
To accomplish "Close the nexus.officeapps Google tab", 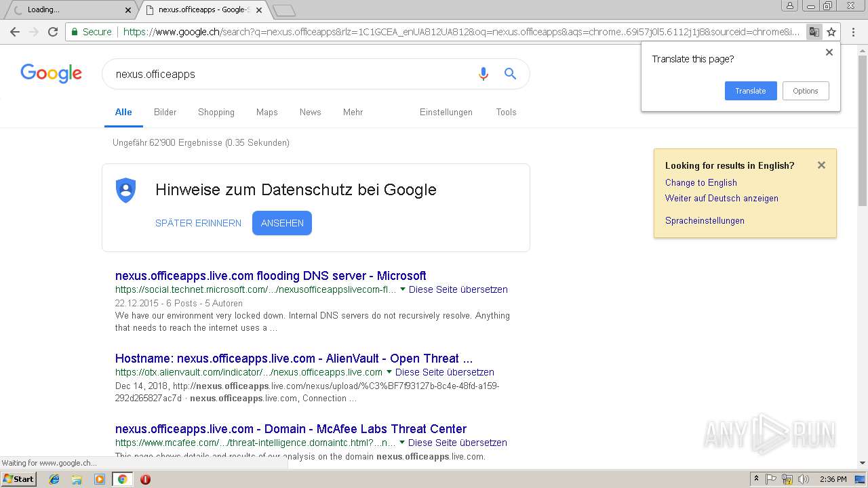I will [258, 10].
